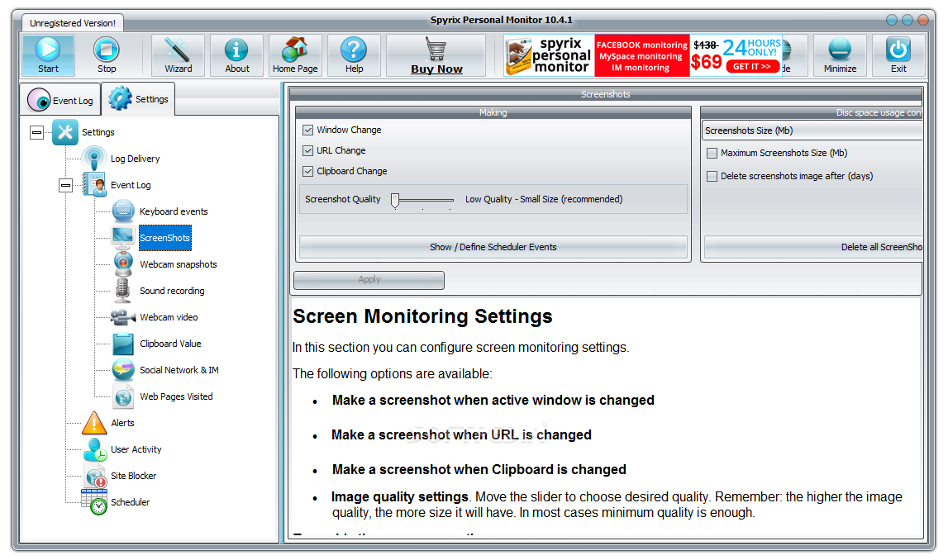Select the highlighted ScreenShots tree label

(x=165, y=238)
